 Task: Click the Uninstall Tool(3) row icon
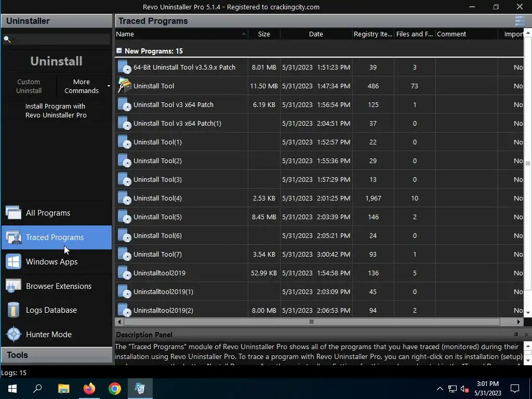[124, 179]
